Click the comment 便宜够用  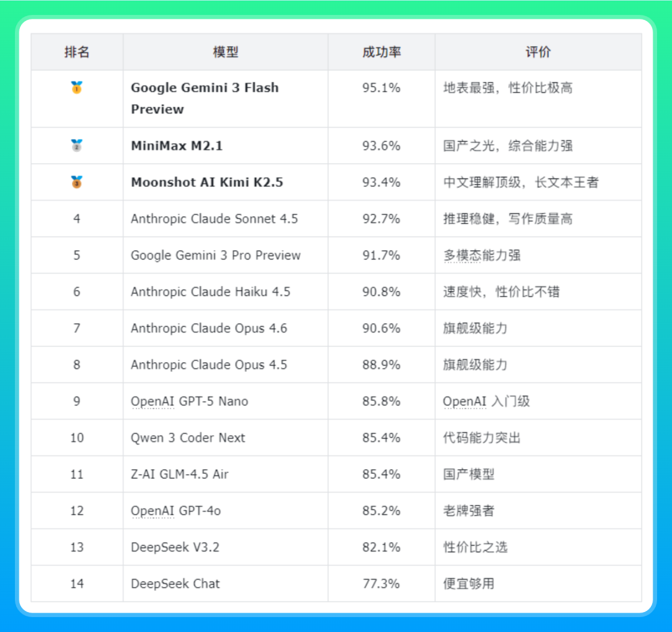[469, 583]
